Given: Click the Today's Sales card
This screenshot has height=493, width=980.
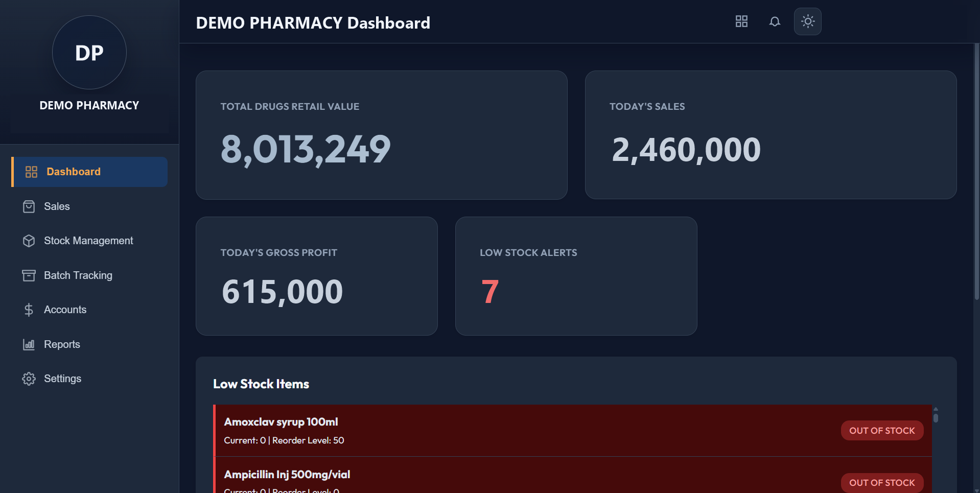Looking at the screenshot, I should [x=771, y=135].
